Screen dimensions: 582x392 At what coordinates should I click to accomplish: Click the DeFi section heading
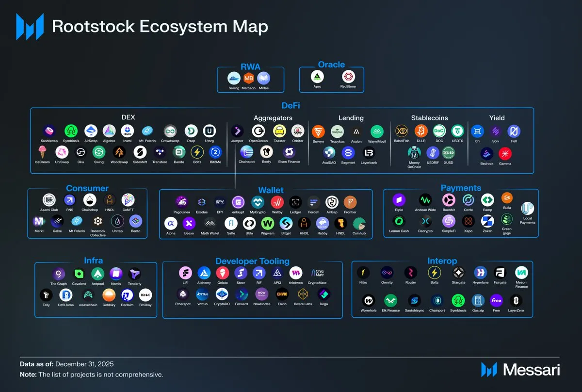[291, 105]
